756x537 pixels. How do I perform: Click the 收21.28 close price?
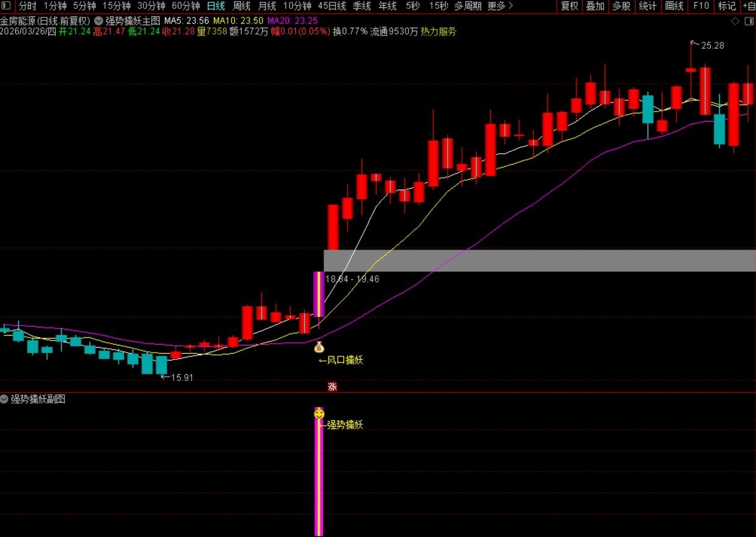coord(178,31)
